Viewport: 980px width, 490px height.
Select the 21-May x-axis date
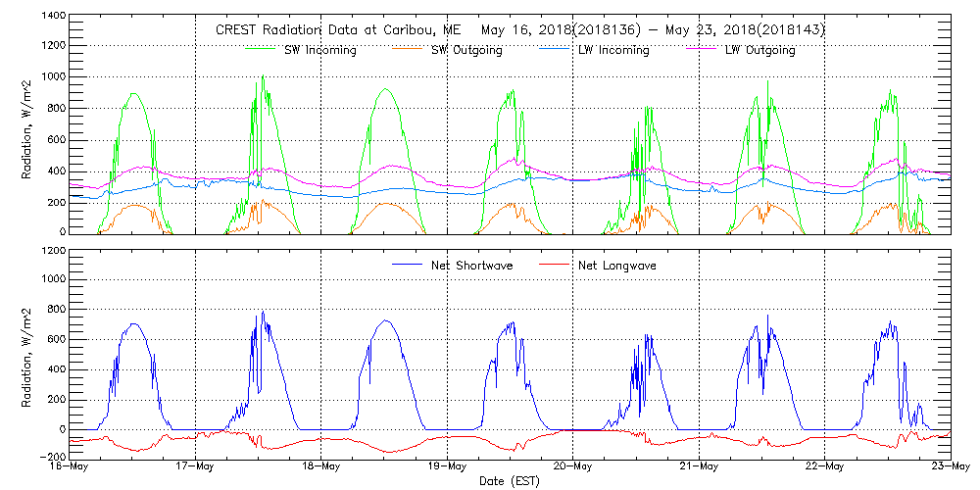[699, 467]
